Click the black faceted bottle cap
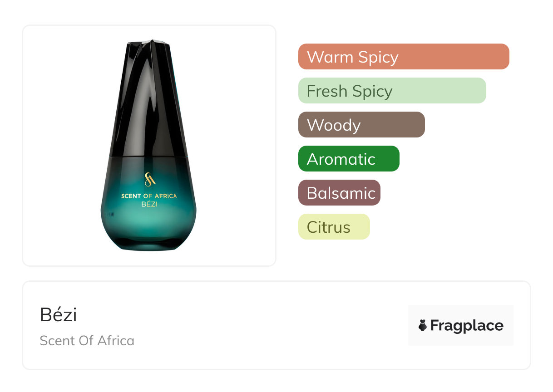 pos(149,50)
